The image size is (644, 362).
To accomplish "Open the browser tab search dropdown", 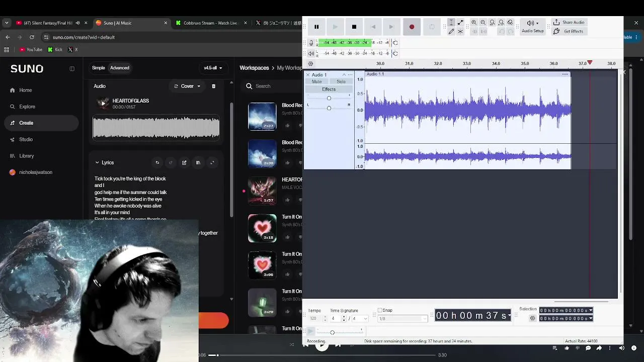I will (x=7, y=23).
